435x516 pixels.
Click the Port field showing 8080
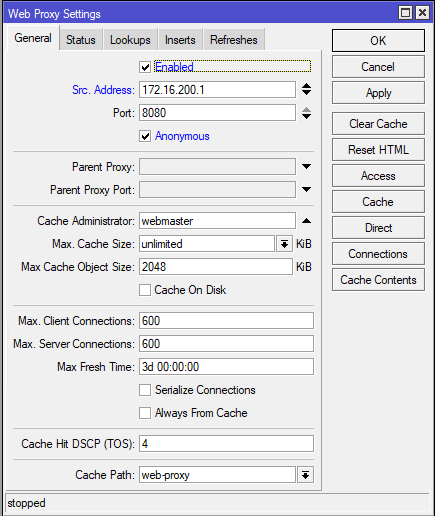217,113
